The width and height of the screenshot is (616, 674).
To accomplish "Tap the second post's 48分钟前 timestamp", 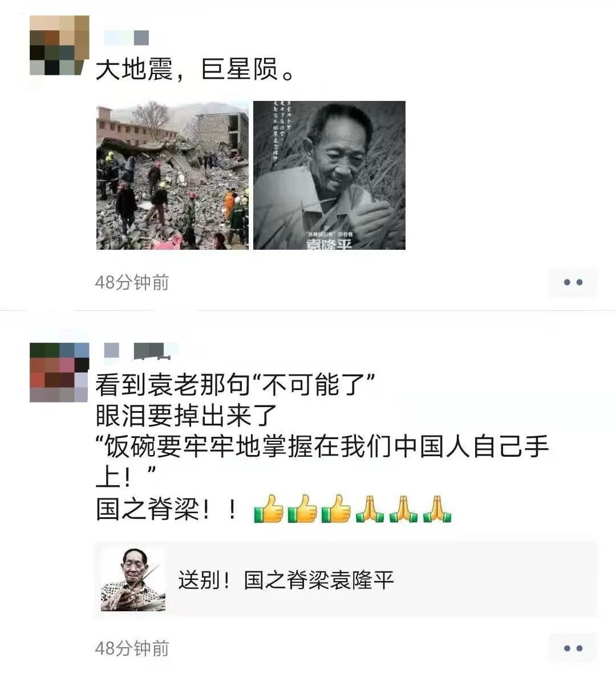I will (x=132, y=648).
